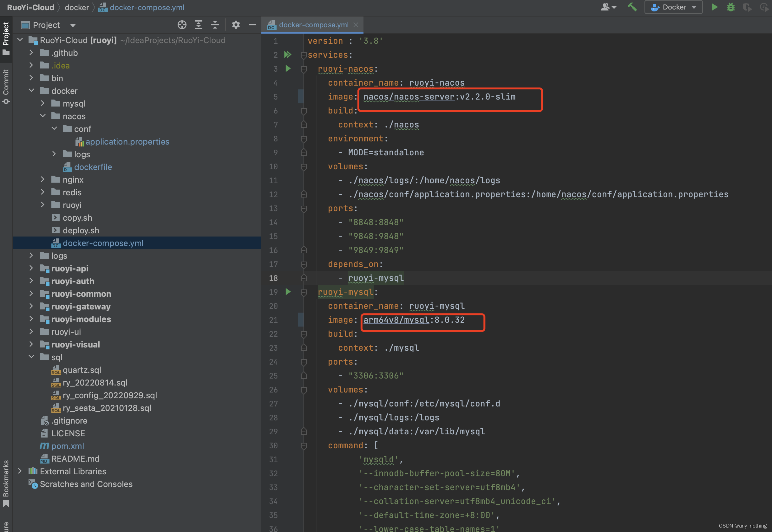Screen dimensions: 772x532
Task: Hide the Project tool window with minus icon
Action: point(252,25)
